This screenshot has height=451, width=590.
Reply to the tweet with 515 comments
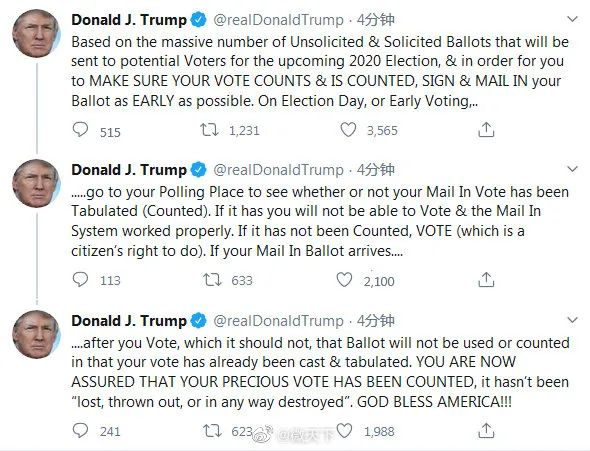click(x=80, y=130)
